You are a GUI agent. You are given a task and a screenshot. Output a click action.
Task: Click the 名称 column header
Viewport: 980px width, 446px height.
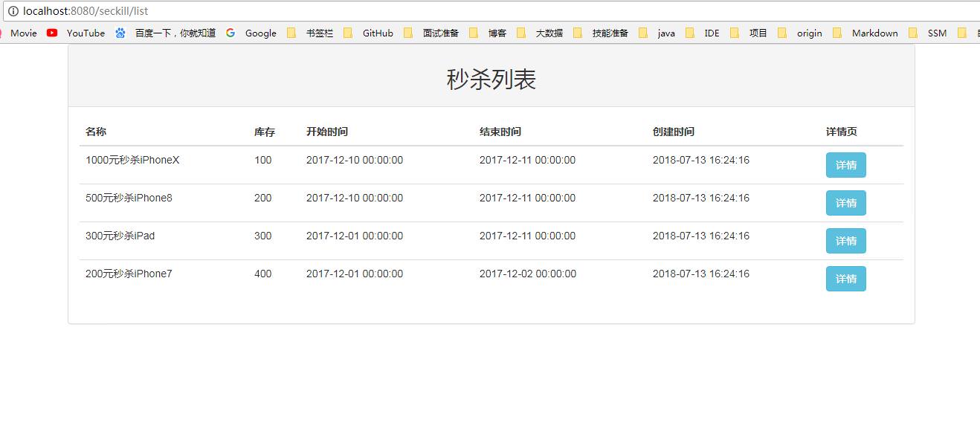coord(96,132)
